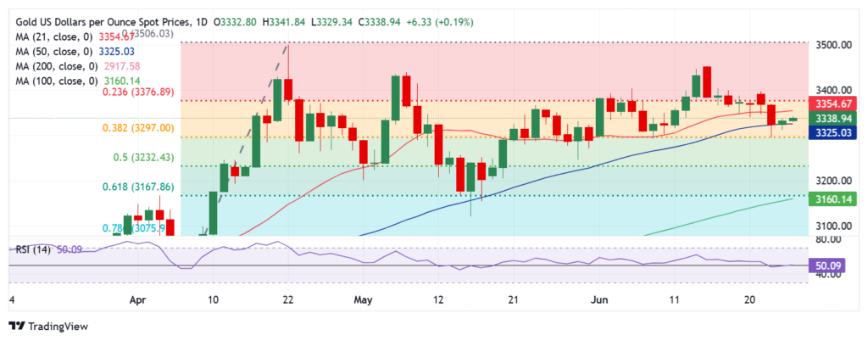Click the green 3338.94 current price tag

[833, 118]
